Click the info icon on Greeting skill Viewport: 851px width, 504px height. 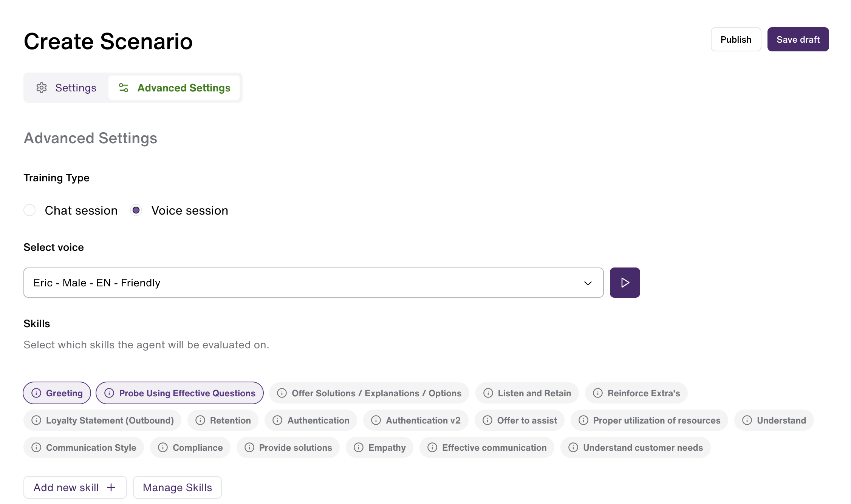[x=36, y=393]
